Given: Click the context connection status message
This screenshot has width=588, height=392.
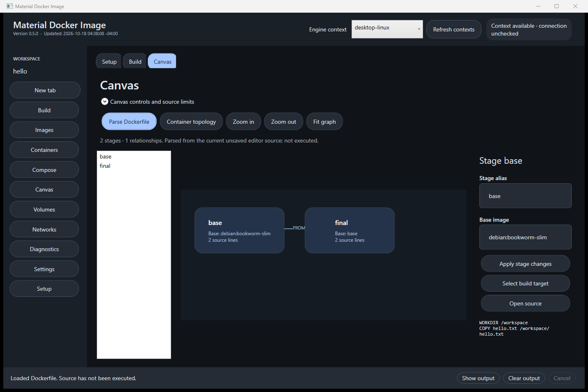Looking at the screenshot, I should [529, 29].
